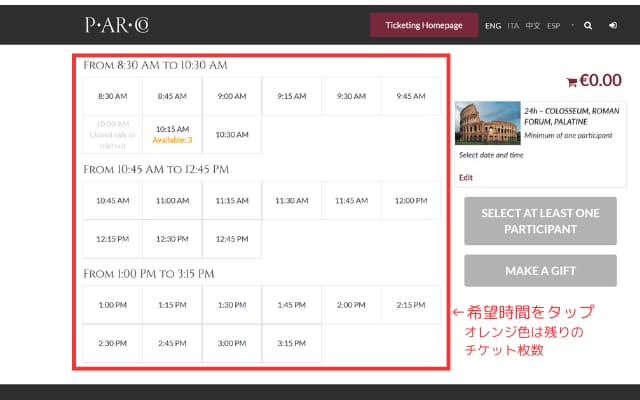The width and height of the screenshot is (640, 400).
Task: Select the 11:15 AM time slot
Action: [232, 200]
